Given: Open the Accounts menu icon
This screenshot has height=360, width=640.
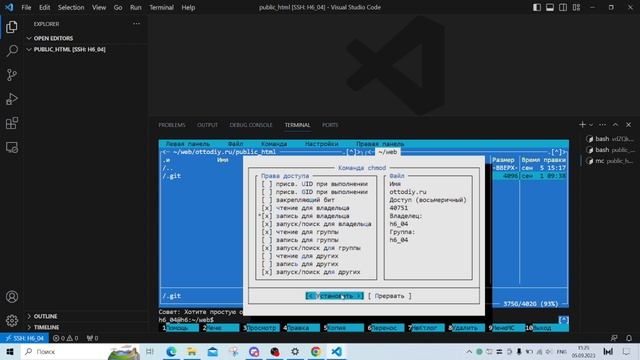Looking at the screenshot, I should click(12, 297).
